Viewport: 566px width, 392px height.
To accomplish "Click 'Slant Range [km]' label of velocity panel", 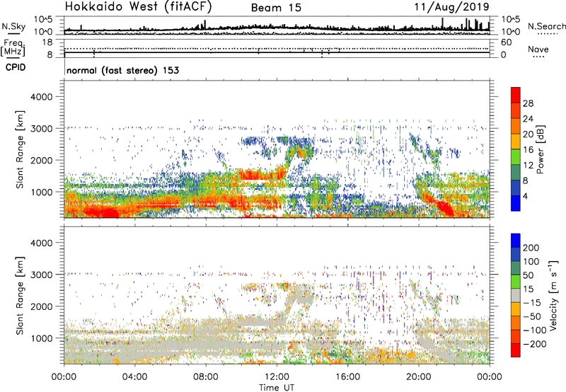I will (20, 295).
